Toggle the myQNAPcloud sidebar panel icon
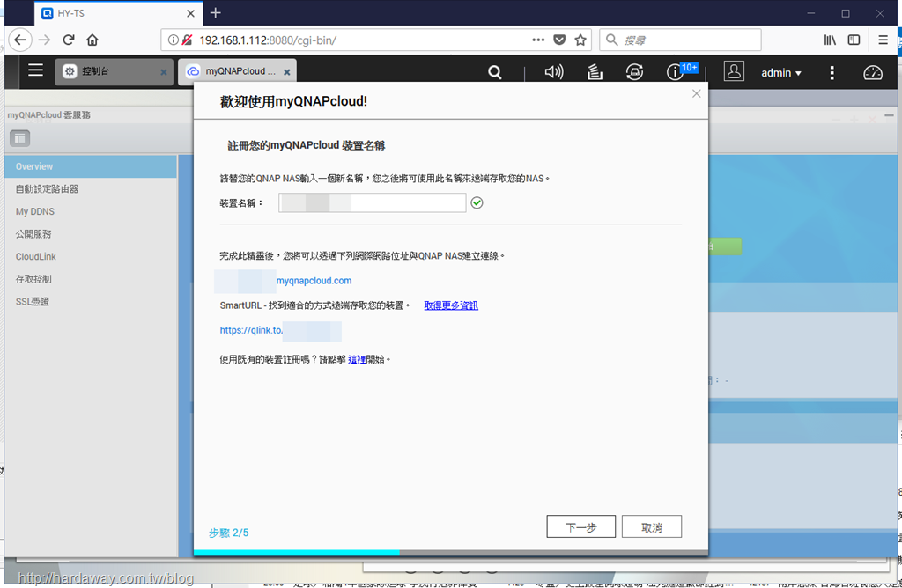The height and width of the screenshot is (588, 902). click(x=20, y=138)
